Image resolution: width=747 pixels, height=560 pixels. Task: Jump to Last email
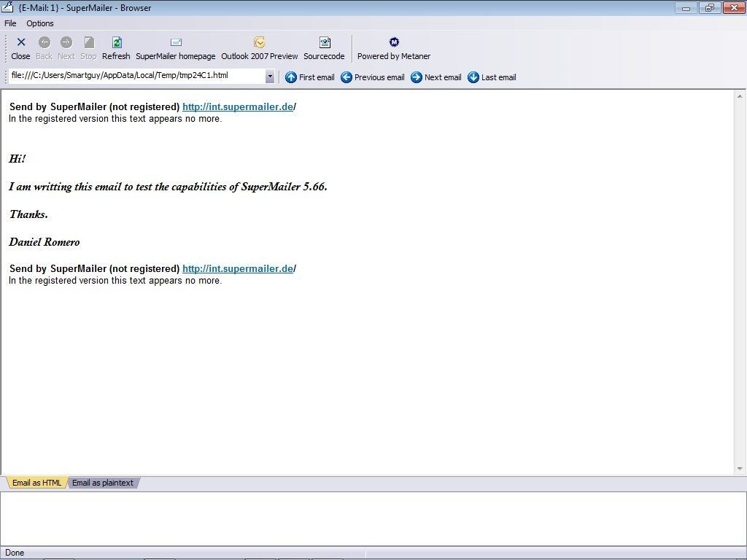point(492,77)
